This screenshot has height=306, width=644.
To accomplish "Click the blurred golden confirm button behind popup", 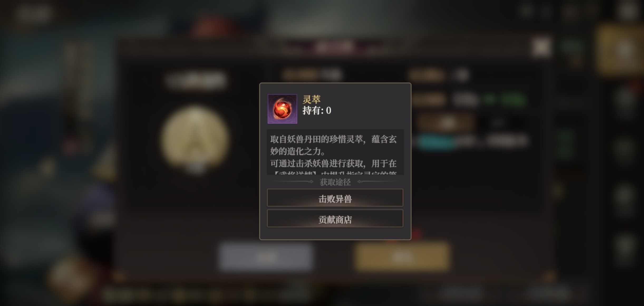I will pos(402,256).
